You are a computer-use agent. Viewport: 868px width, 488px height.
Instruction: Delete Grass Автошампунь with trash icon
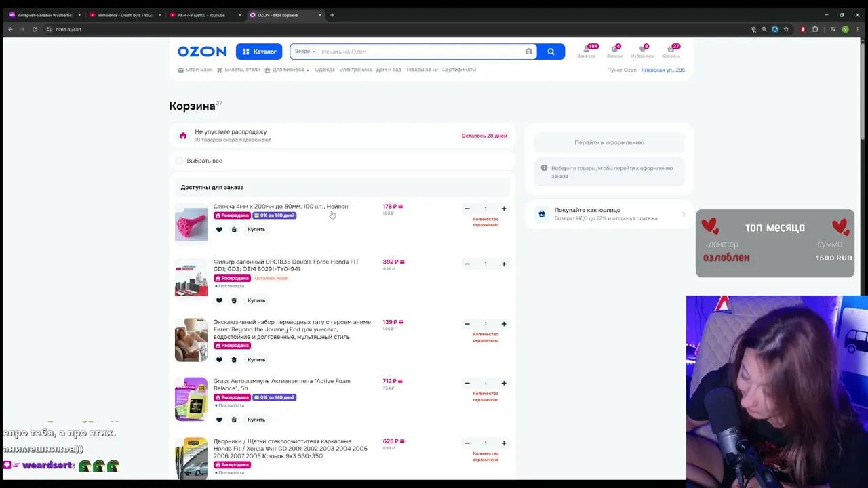[234, 420]
